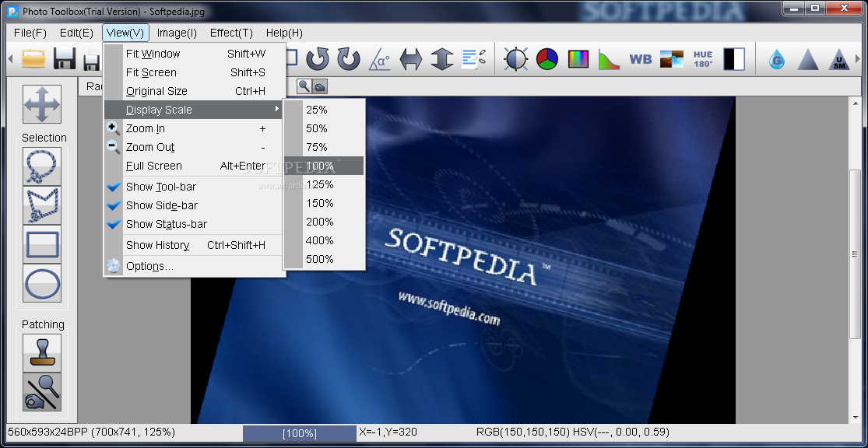Viewport: 868px width, 448px height.
Task: Set display scale to 75%
Action: (324, 147)
